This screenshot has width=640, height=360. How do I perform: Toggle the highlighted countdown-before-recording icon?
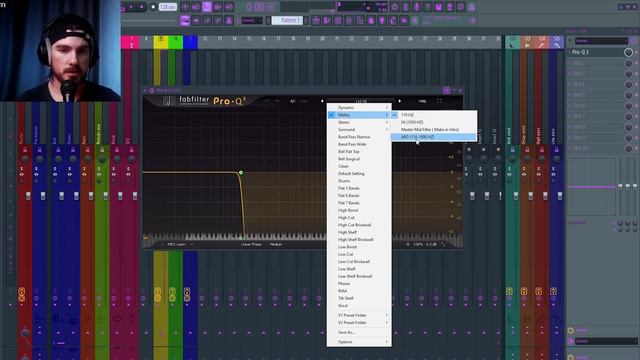click(207, 7)
